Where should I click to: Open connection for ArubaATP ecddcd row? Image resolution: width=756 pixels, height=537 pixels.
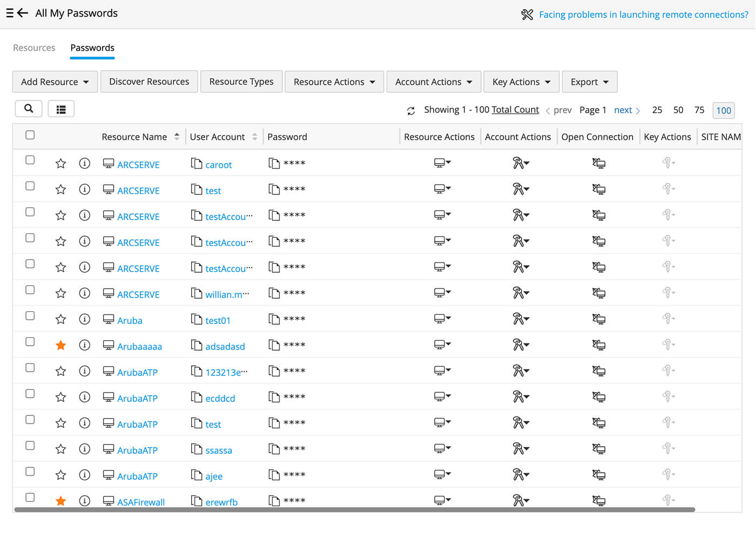[x=598, y=397]
